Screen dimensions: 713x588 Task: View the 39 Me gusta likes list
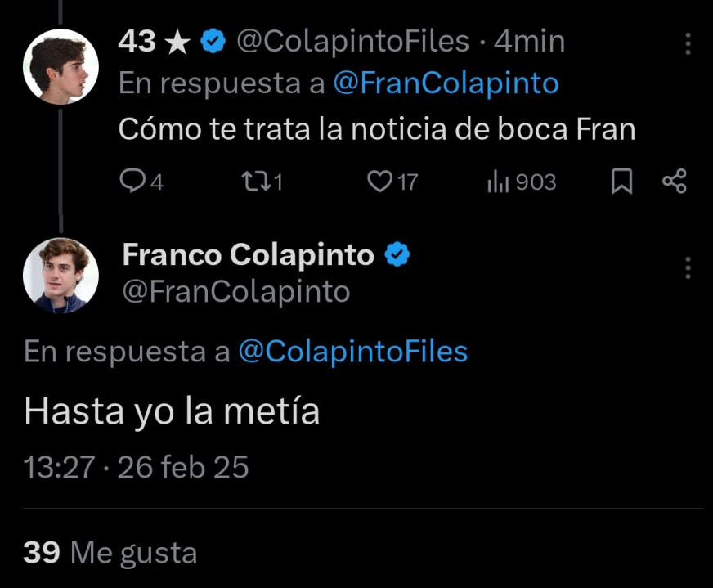click(x=110, y=553)
